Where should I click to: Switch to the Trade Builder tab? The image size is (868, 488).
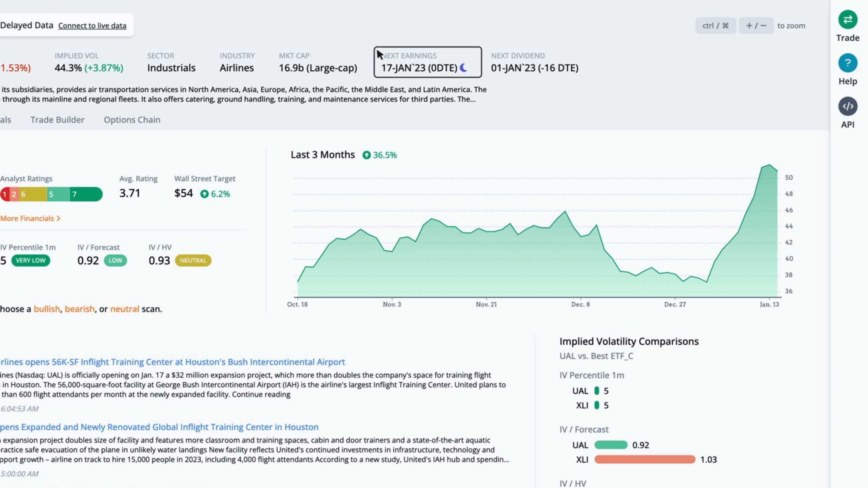pyautogui.click(x=57, y=120)
